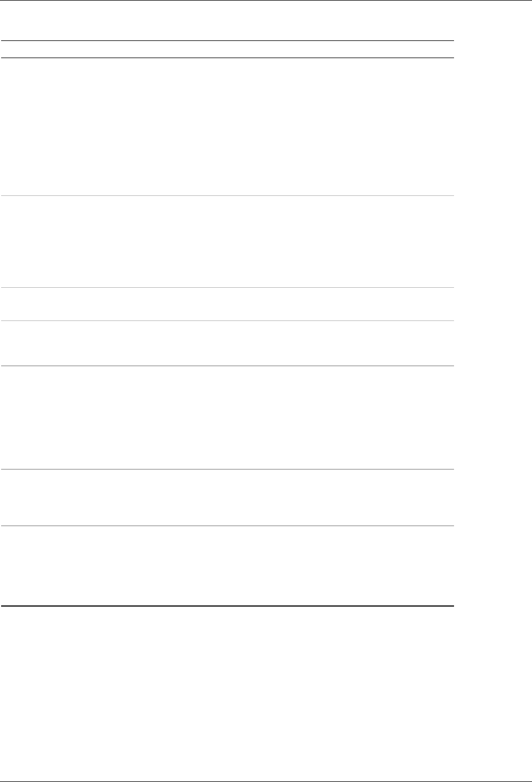Viewport: 532px width, 782px height.
Task: Click the sixth blank table body row
Action: 227,498
